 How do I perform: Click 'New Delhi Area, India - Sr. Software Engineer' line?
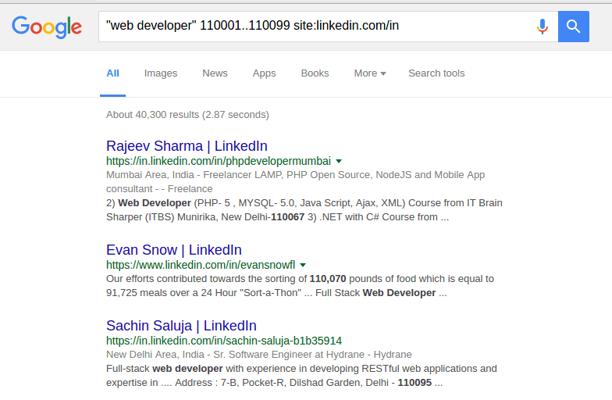pyautogui.click(x=259, y=354)
